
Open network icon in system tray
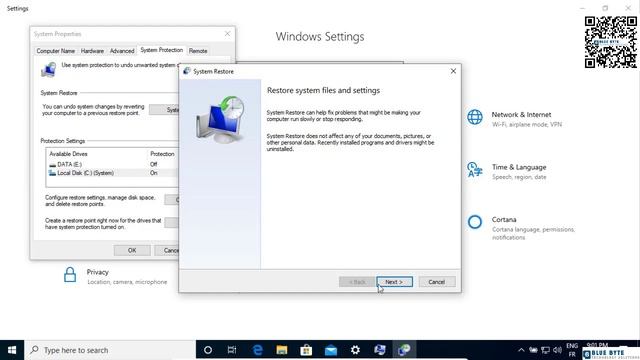545,350
